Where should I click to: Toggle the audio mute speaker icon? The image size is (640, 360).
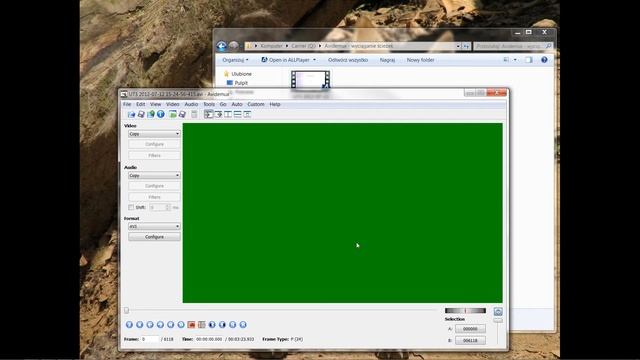tap(498, 311)
